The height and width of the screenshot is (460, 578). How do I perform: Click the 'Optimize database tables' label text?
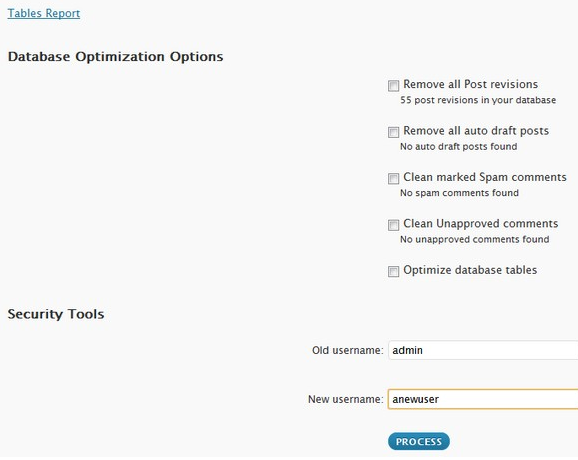coord(470,270)
